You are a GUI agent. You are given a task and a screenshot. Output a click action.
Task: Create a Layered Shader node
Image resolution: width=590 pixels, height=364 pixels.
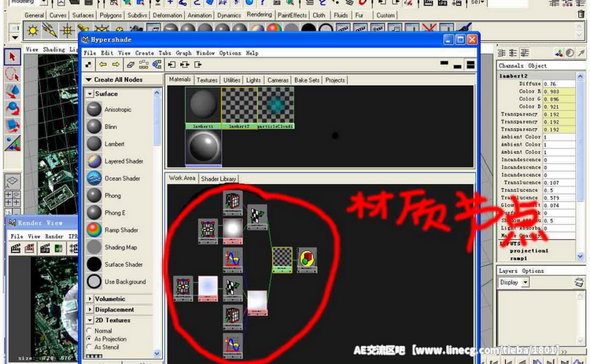[x=124, y=161]
